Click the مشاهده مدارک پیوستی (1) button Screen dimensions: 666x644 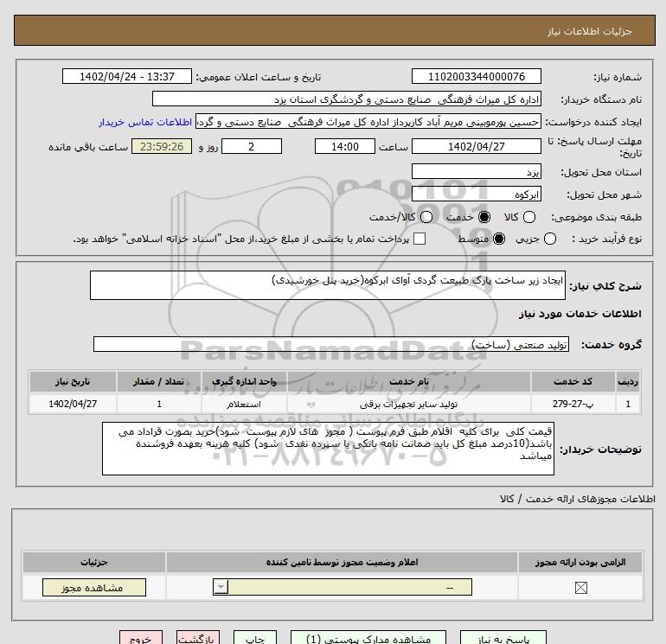coord(368,638)
